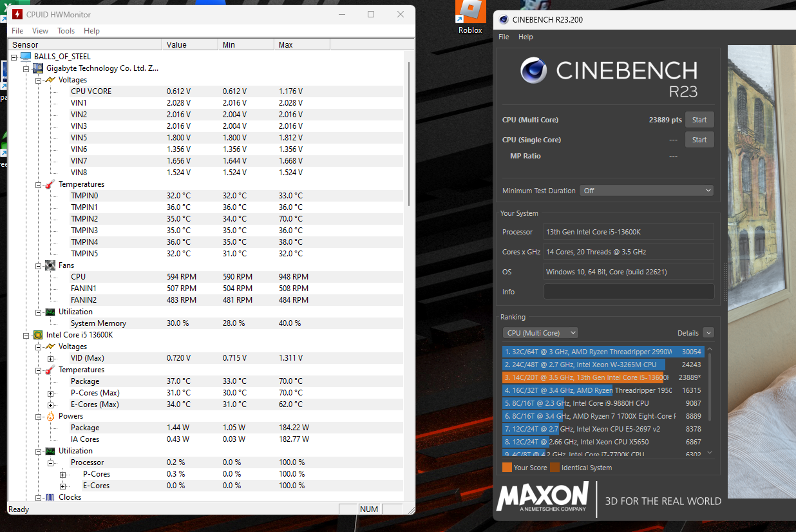Click the HWMonitor app icon in title bar

(x=17, y=14)
